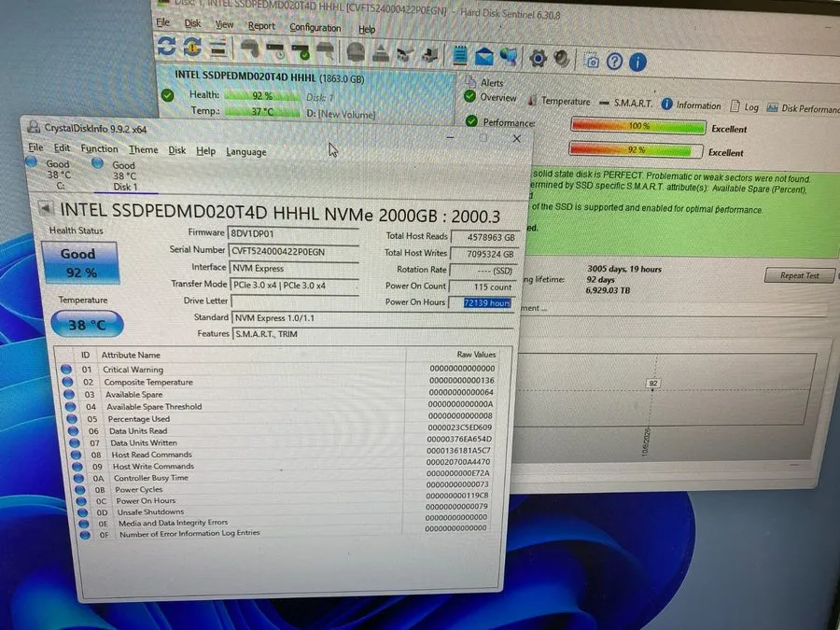840x630 pixels.
Task: Click the left arrow beside the CrystalDiskInfo drive name
Action: pos(46,208)
